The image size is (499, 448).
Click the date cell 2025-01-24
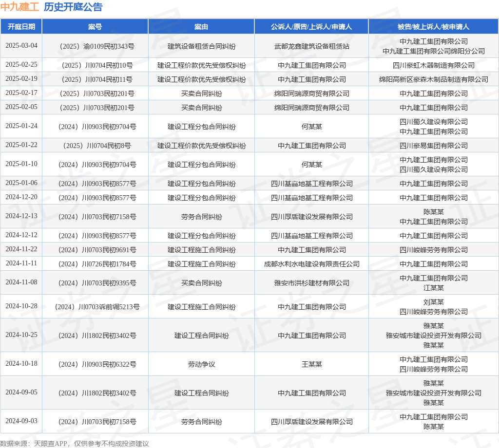coord(21,126)
